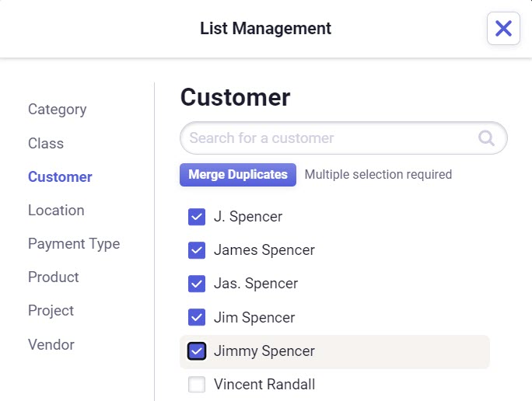Screen dimensions: 532x401
Task: Click the Merge Duplicates button
Action: (238, 175)
